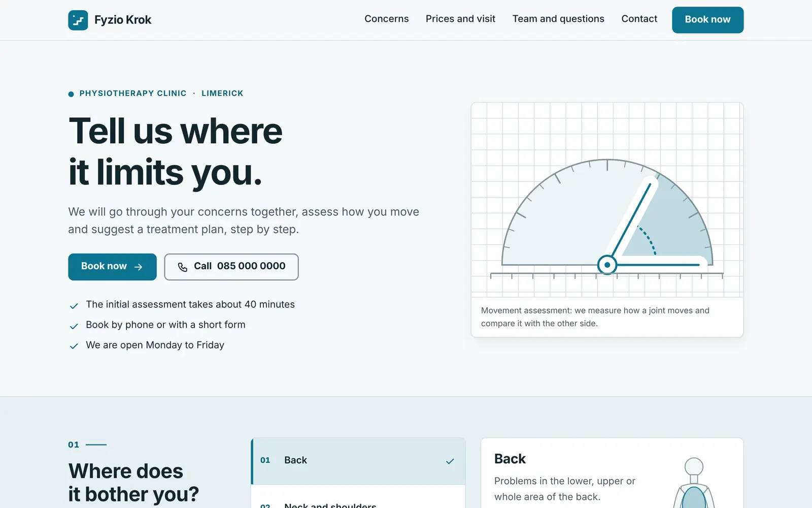
Task: Click the 'Movement assessment' caption text
Action: click(x=595, y=317)
